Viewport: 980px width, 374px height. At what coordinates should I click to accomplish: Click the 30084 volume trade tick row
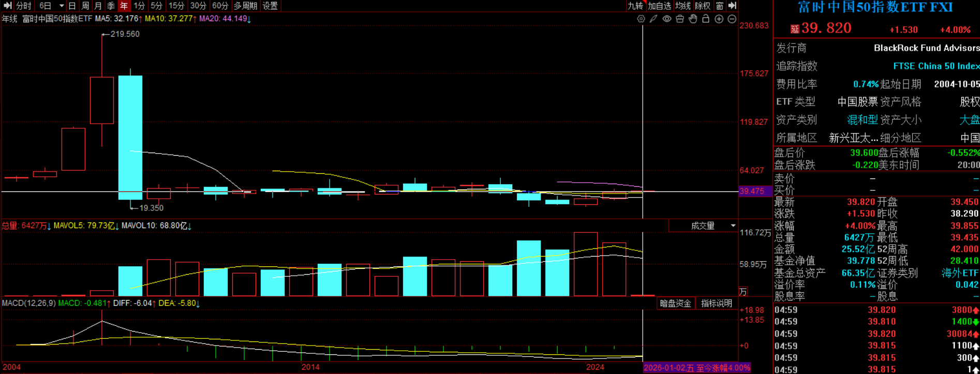click(877, 334)
